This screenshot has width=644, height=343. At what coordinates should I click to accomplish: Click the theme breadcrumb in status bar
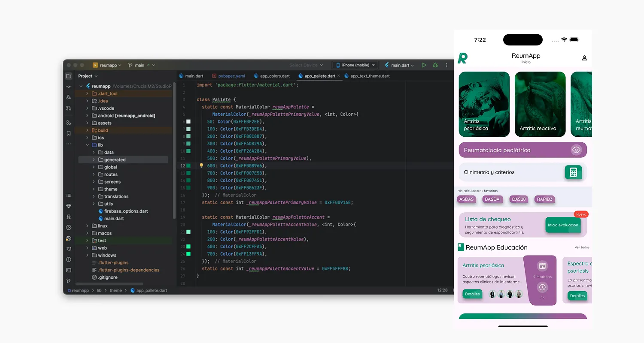[x=115, y=290]
